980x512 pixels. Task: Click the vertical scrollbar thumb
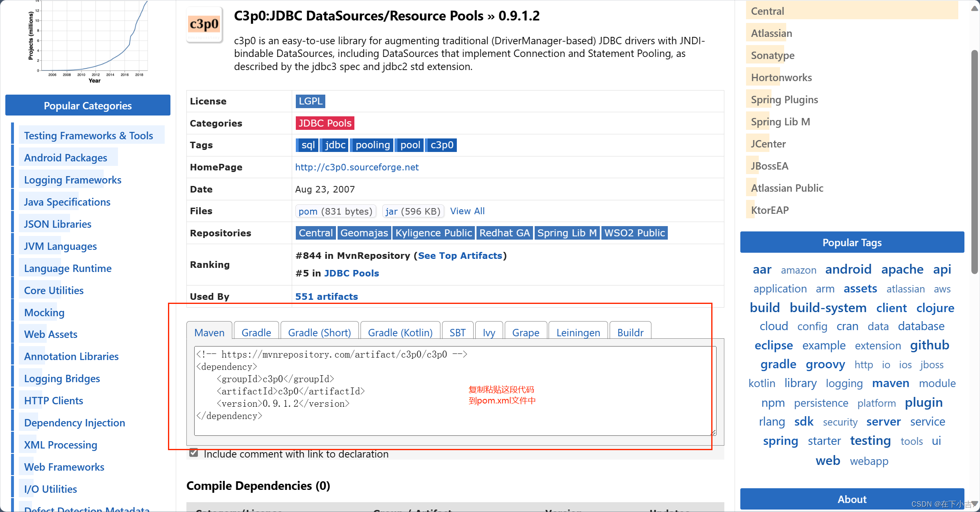click(975, 162)
